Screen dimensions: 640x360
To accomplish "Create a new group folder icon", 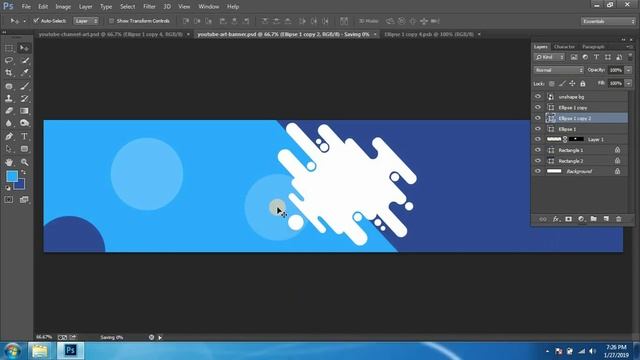I will (593, 219).
